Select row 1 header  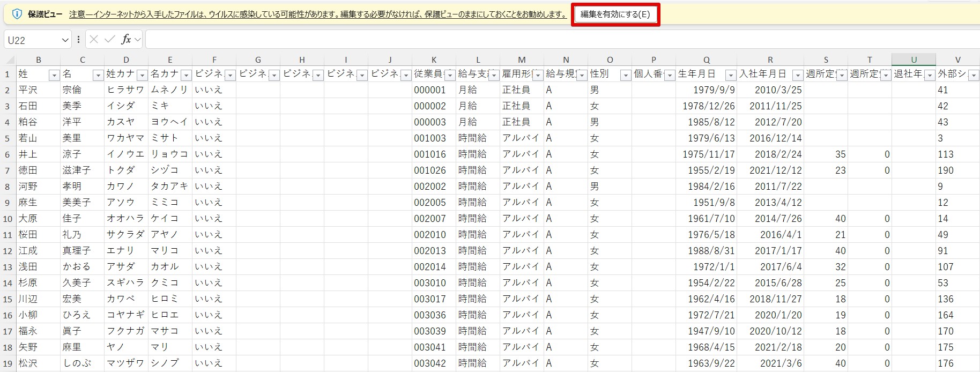(x=8, y=74)
